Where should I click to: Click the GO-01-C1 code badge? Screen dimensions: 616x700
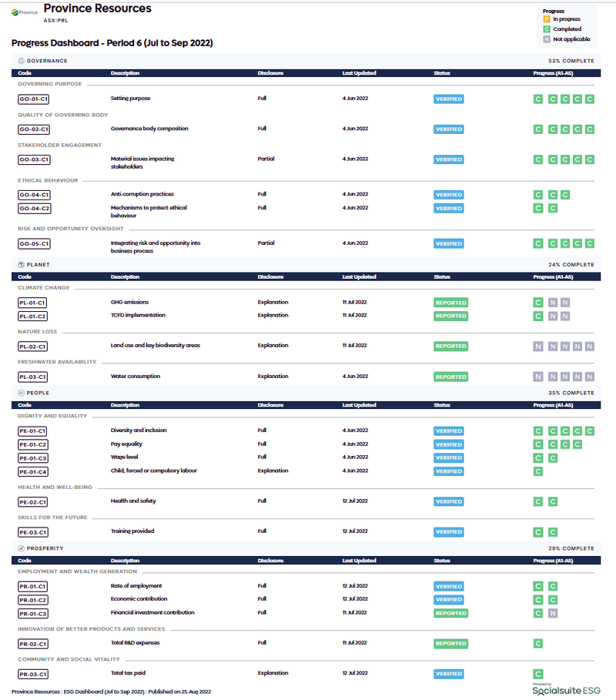click(x=33, y=99)
